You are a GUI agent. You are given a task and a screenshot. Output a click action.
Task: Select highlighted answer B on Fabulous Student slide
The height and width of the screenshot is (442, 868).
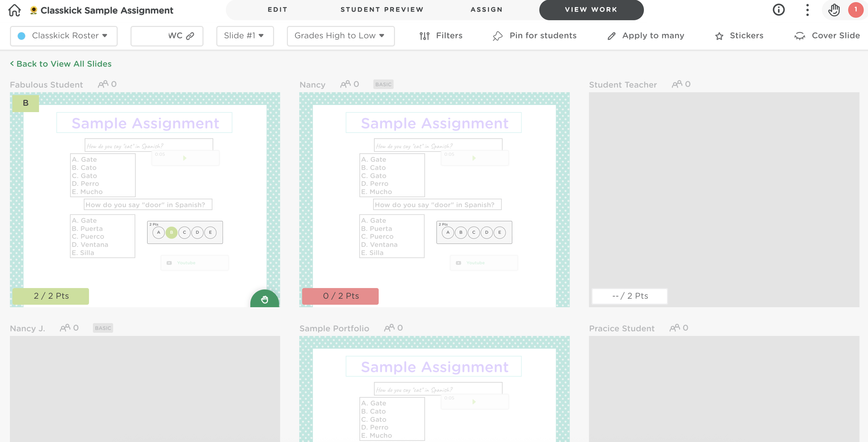[x=172, y=232]
